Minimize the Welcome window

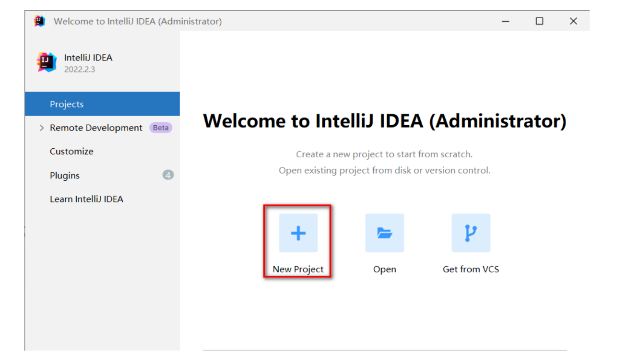(x=505, y=21)
